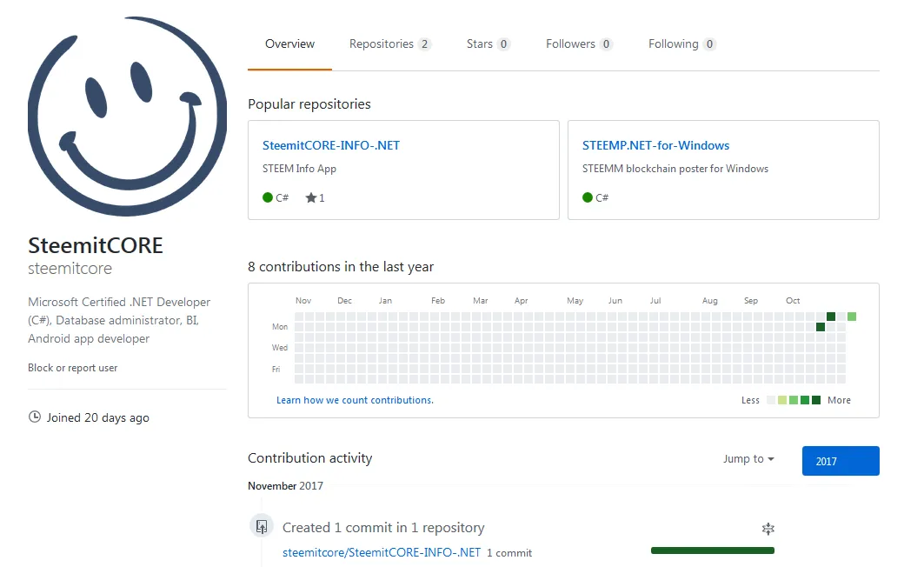Viewport: 924px width, 567px height.
Task: Click the lightest gray legend swatch near Less
Action: pyautogui.click(x=771, y=400)
